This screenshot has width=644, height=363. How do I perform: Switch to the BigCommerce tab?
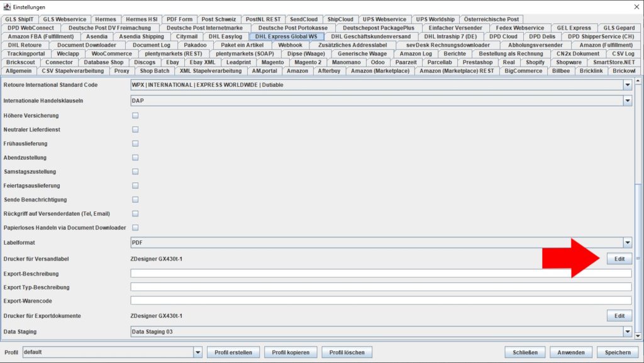click(523, 71)
